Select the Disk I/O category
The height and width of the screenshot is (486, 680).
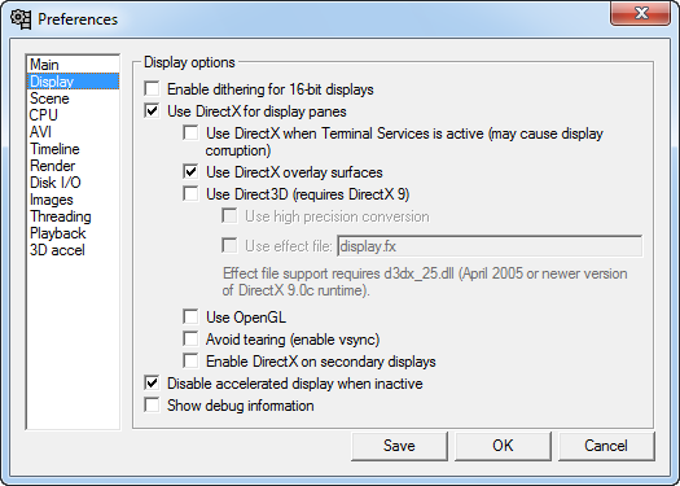tap(55, 183)
